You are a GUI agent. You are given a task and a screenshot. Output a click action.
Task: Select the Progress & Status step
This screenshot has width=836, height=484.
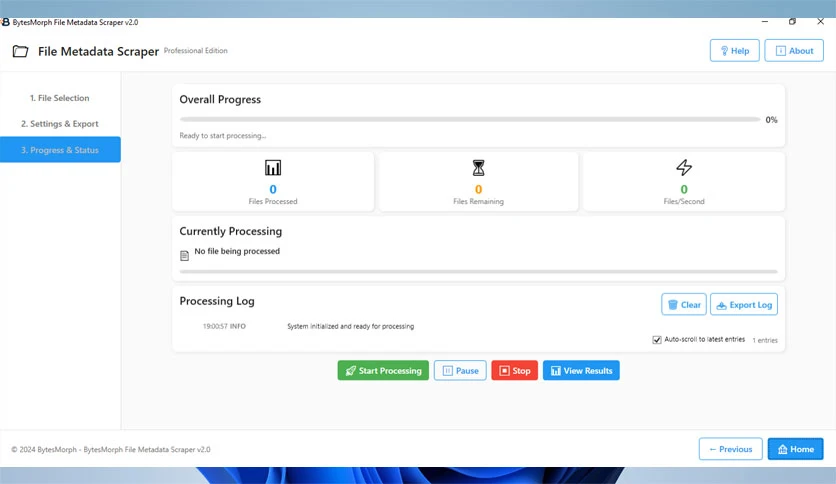(60, 150)
